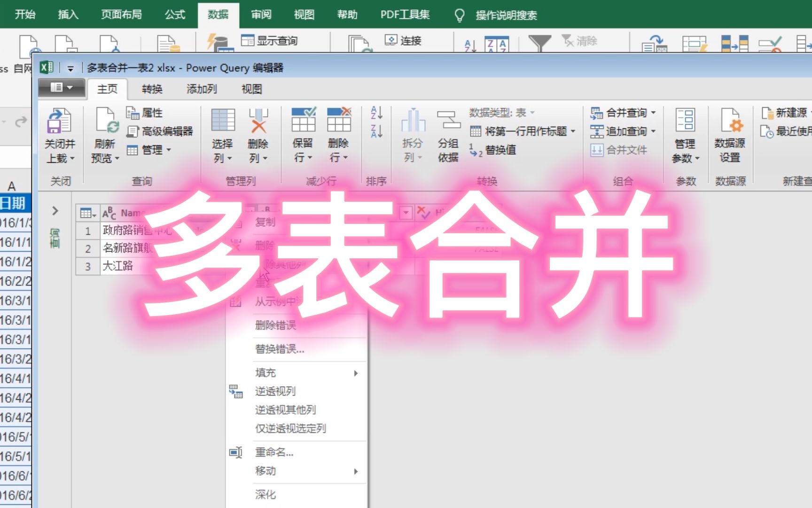
Task: Switch to the 视图 tab in Power Query
Action: tap(252, 89)
